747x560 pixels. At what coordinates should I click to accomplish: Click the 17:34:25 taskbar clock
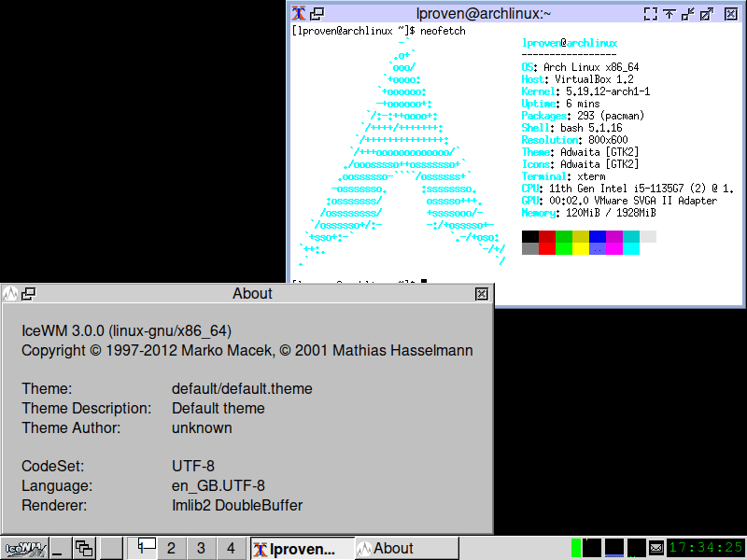pos(706,548)
